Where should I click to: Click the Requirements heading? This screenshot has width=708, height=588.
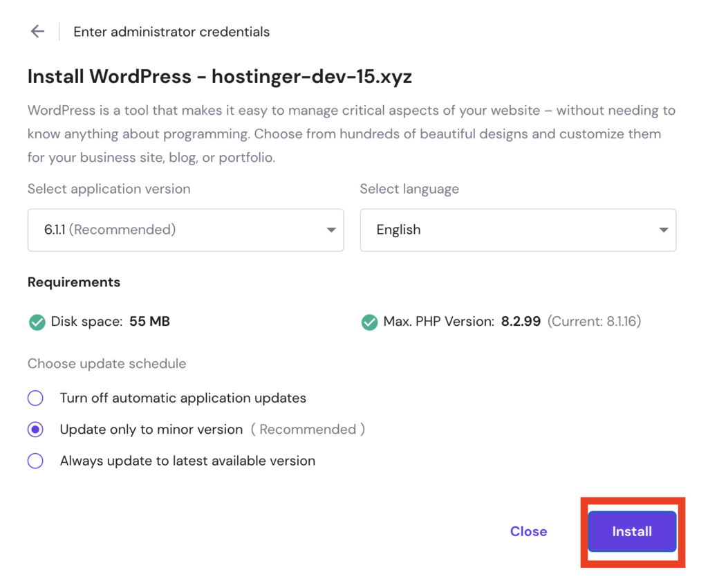74,282
